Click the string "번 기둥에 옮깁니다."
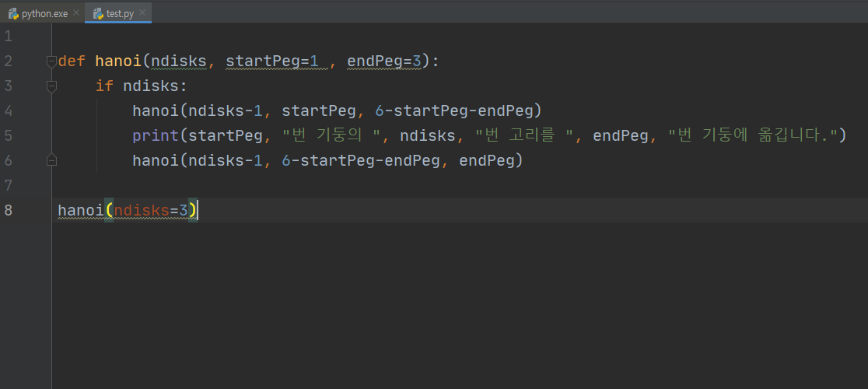The image size is (868, 389). 752,135
